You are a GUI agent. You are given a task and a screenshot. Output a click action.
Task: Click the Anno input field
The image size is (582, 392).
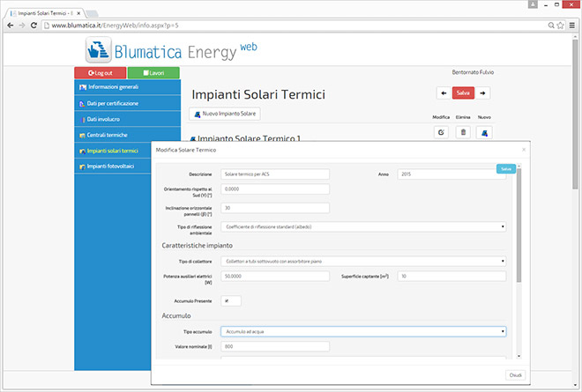point(451,174)
